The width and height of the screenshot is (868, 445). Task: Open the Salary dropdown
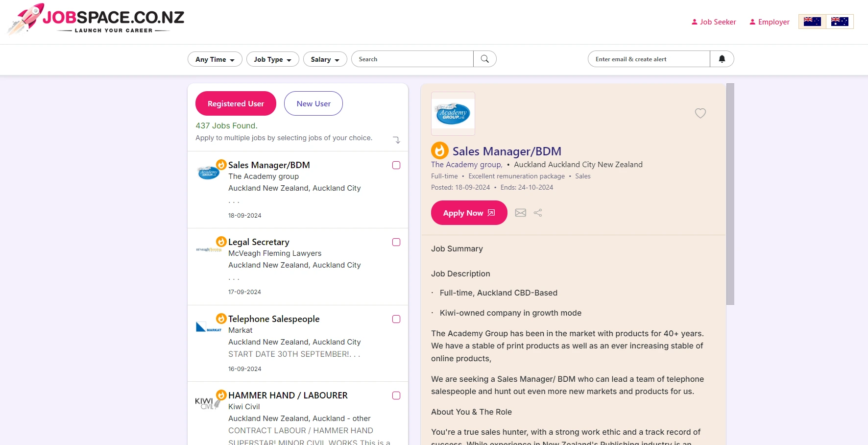pyautogui.click(x=325, y=59)
